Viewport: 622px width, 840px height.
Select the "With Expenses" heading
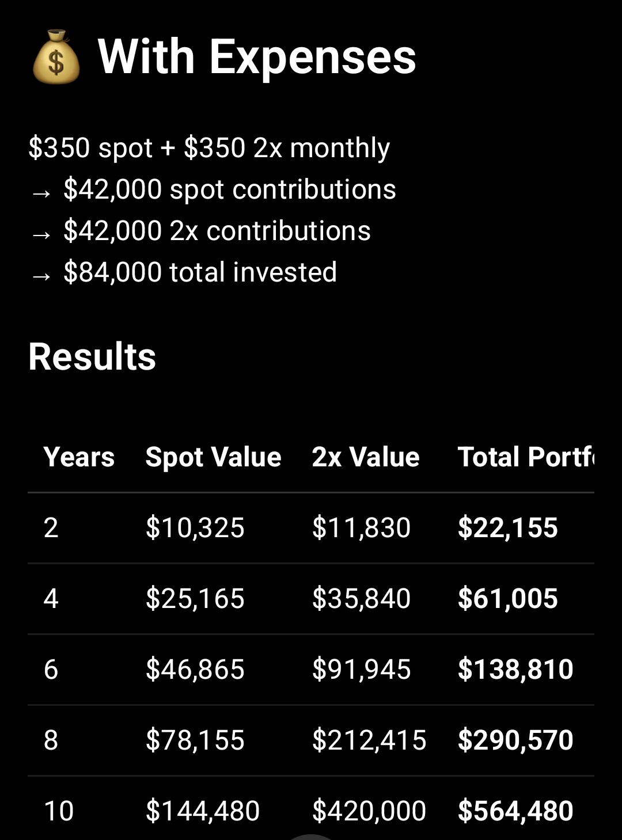pos(257,56)
